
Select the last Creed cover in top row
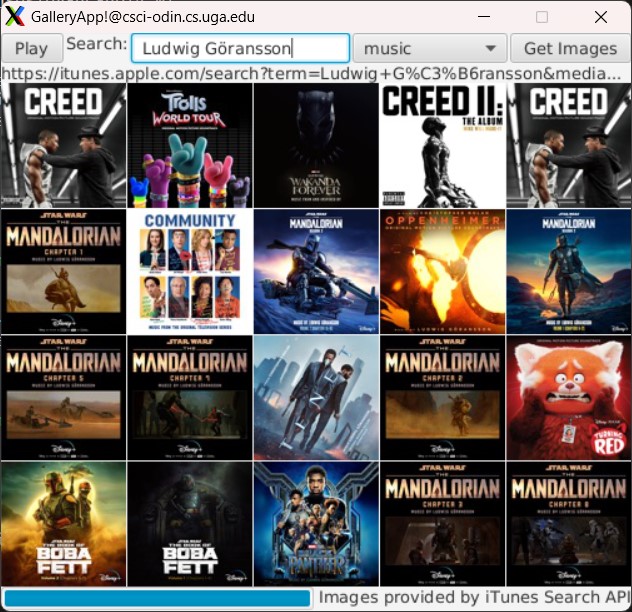pyautogui.click(x=569, y=146)
